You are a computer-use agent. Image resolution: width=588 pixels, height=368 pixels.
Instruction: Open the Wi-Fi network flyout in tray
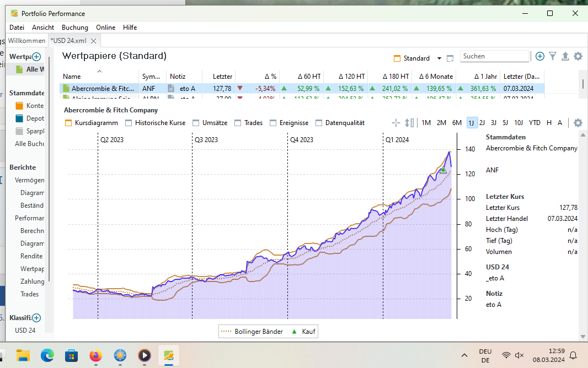[x=506, y=355]
